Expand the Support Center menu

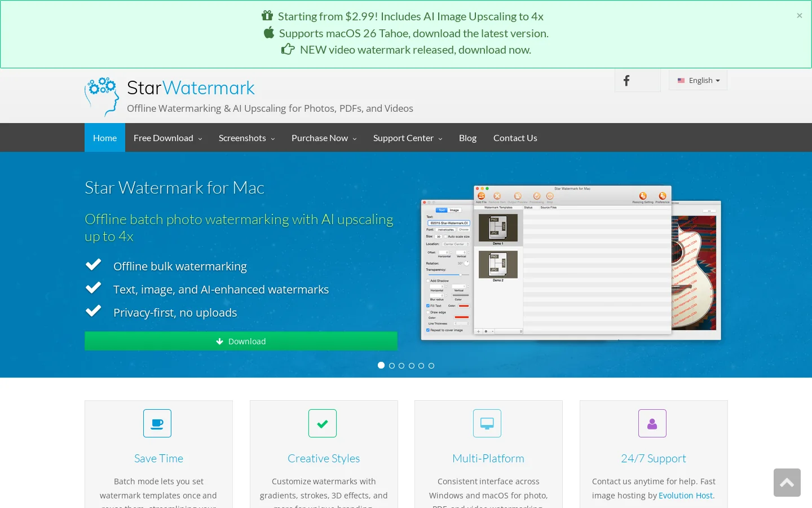click(408, 138)
